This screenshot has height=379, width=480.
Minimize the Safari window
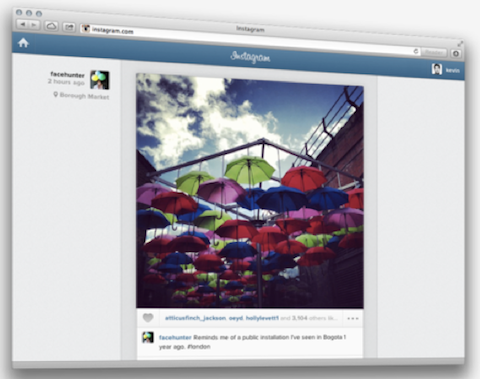[x=29, y=13]
